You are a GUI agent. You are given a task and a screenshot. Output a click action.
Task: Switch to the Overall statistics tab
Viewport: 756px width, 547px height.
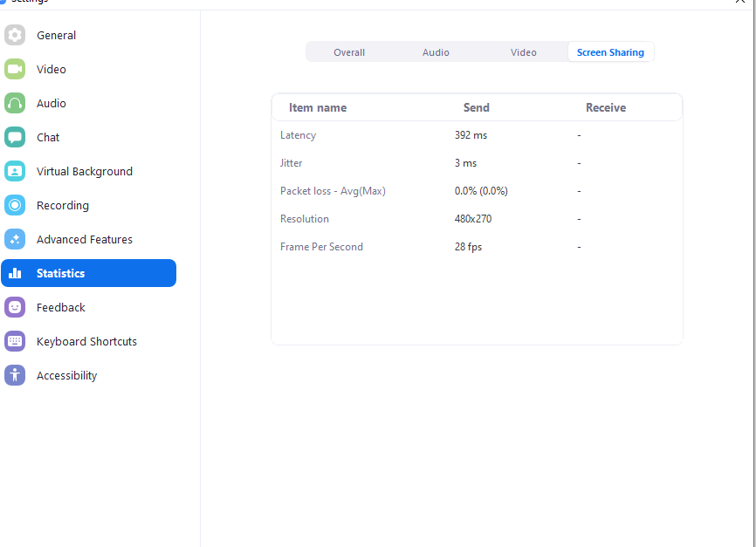click(349, 52)
